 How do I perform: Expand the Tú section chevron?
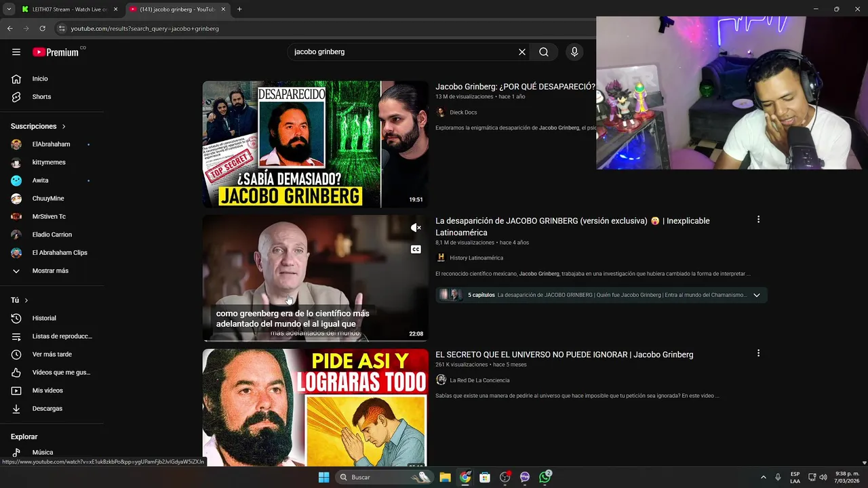(x=26, y=300)
